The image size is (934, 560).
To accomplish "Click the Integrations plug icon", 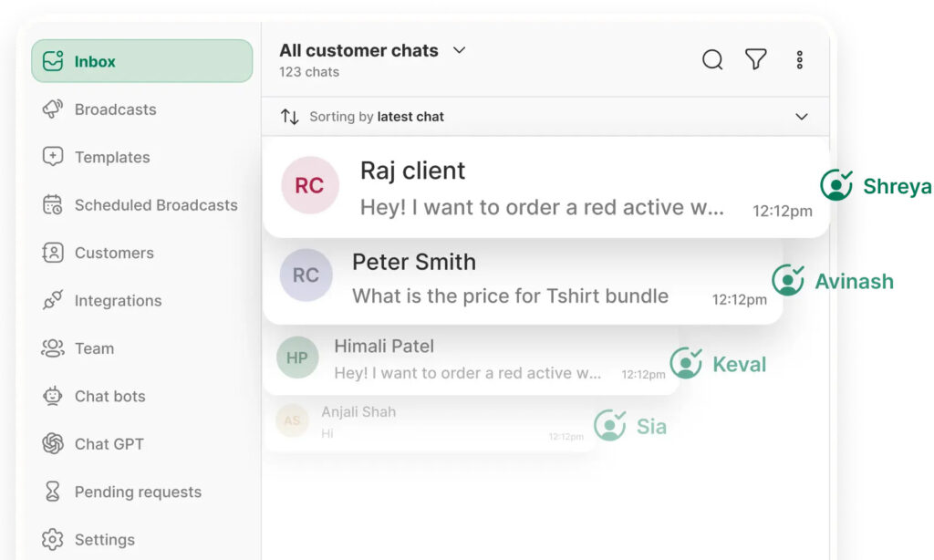I will click(x=53, y=301).
